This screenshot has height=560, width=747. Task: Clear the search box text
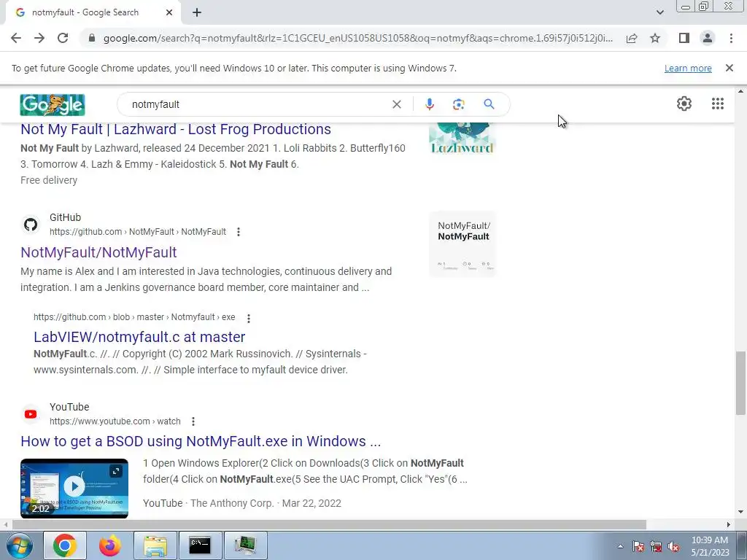[x=396, y=104]
